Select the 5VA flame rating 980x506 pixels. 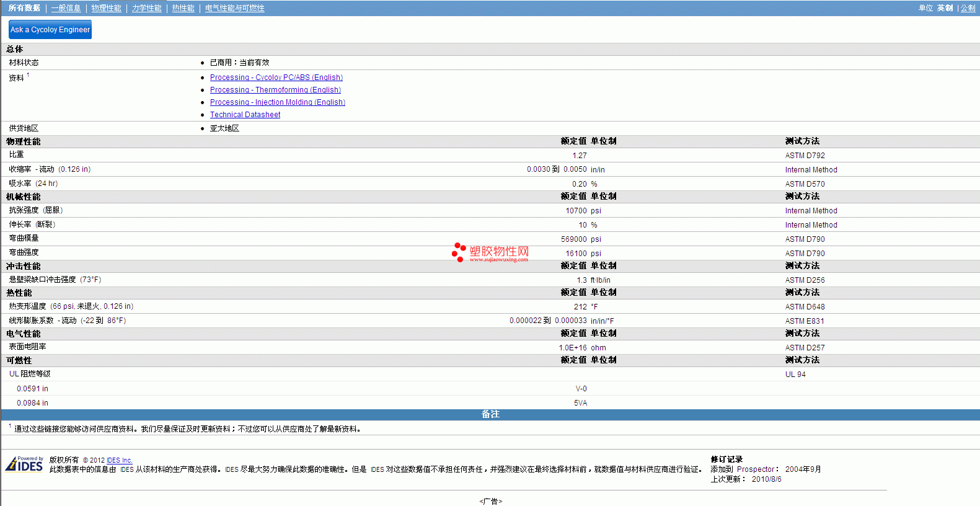click(x=580, y=403)
